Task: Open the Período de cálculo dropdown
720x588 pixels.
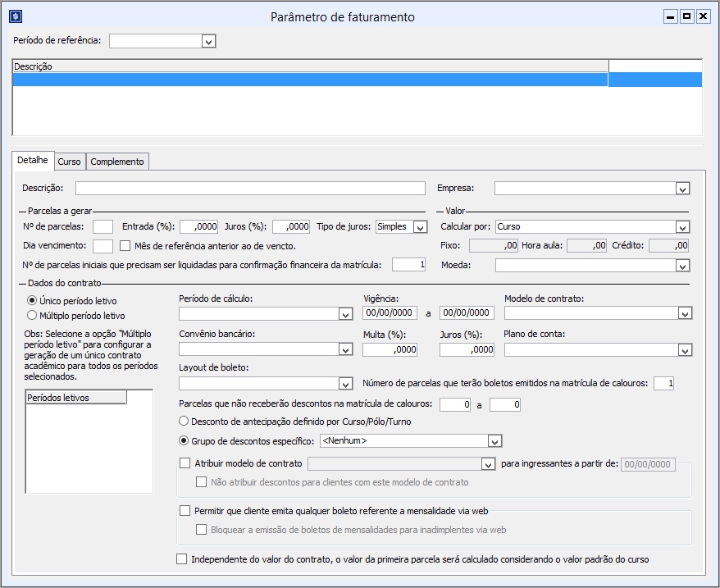Action: 344,313
